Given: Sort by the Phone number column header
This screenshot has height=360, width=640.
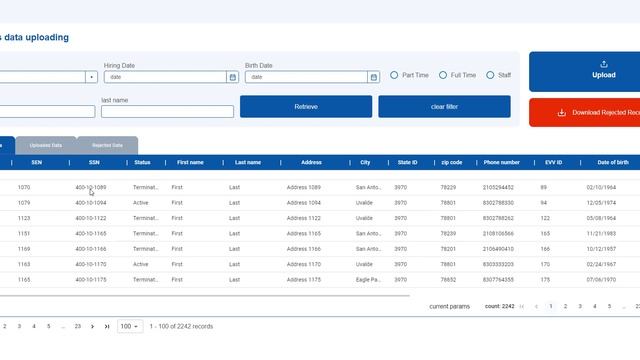Looking at the screenshot, I should pos(502,162).
